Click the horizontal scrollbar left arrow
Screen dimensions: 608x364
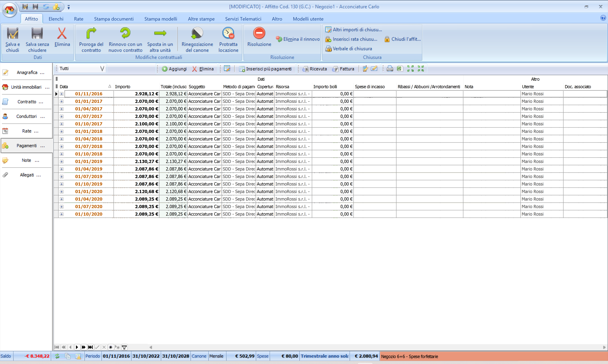[x=151, y=347]
